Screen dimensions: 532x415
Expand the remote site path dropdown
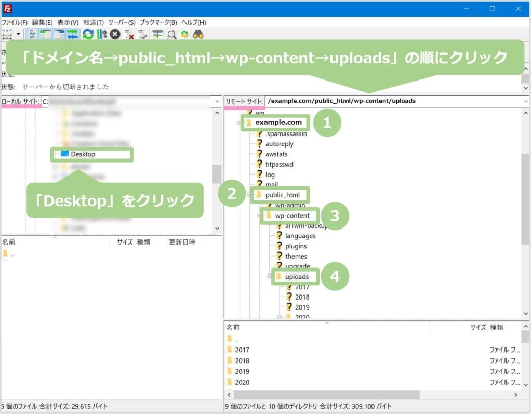526,101
